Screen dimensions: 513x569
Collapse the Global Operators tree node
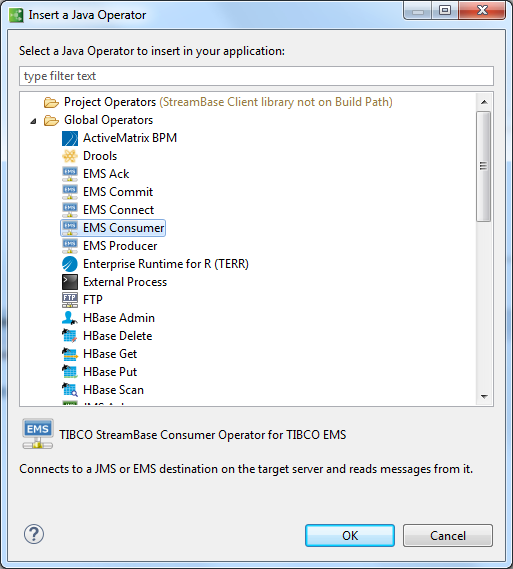(x=33, y=121)
